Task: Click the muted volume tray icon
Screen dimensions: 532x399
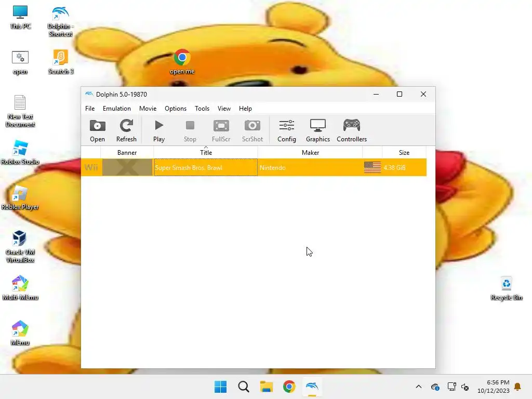Action: point(465,387)
